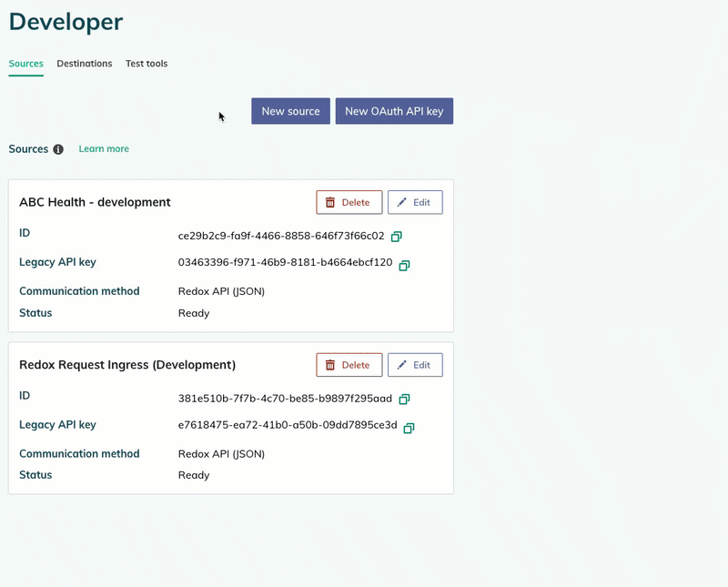Click Redox API (JSON) in ABC Health card

click(221, 291)
